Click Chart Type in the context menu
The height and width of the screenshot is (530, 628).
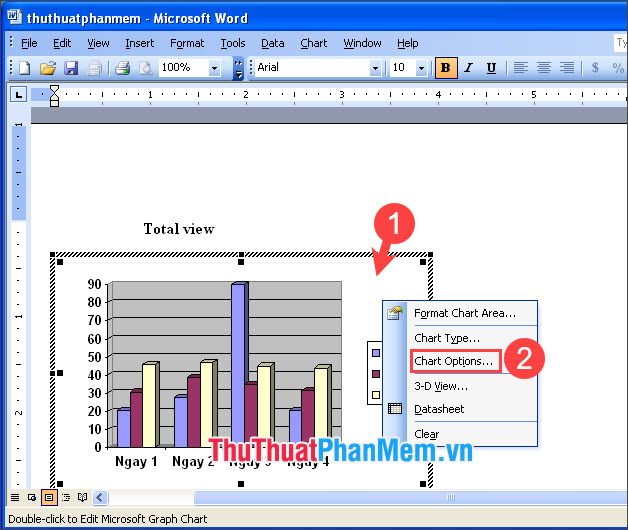447,338
